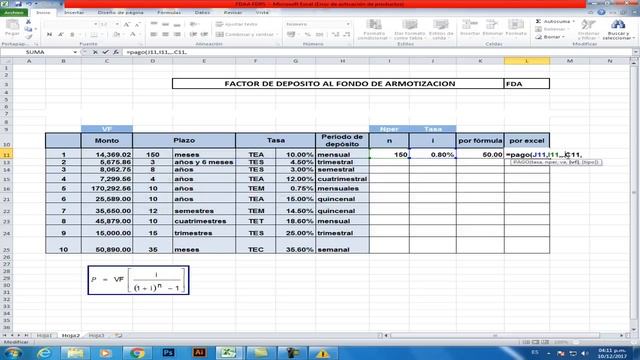Viewport: 640px width, 360px height.
Task: Cancel formula entry with the X
Action: (95, 52)
